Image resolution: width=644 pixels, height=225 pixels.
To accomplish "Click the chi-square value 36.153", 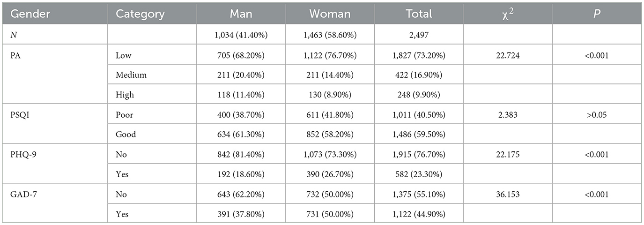I will 507,194.
